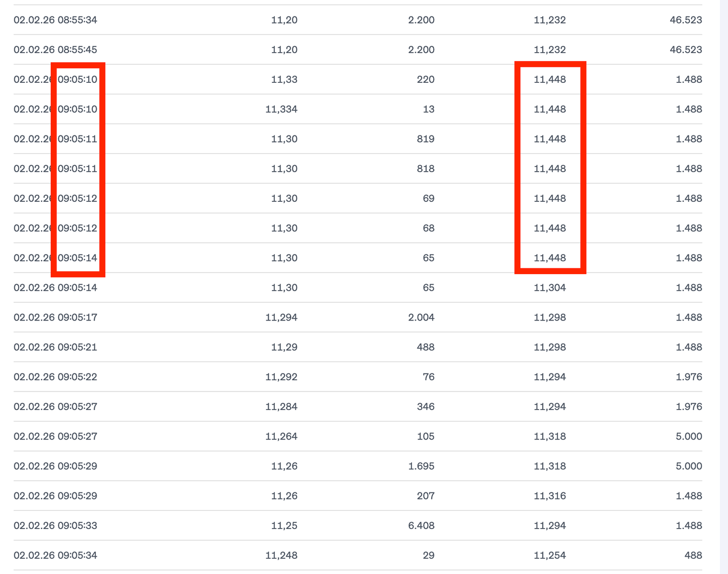
Task: Click volume 68 in the 09:05:12 row
Action: (428, 228)
